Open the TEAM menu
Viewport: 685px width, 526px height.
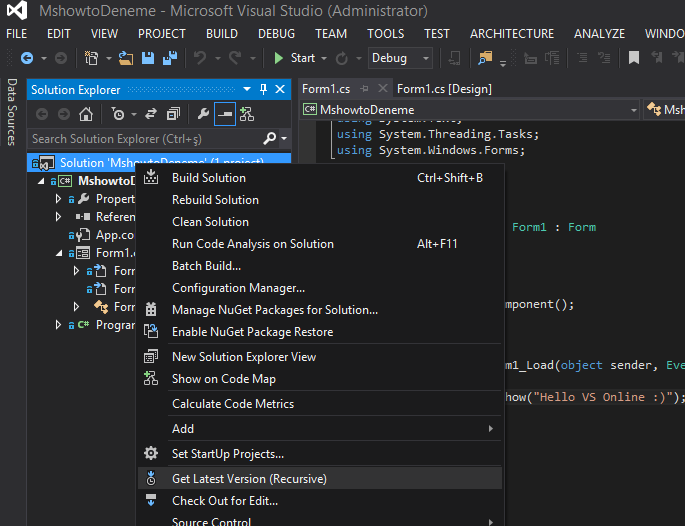tap(331, 34)
